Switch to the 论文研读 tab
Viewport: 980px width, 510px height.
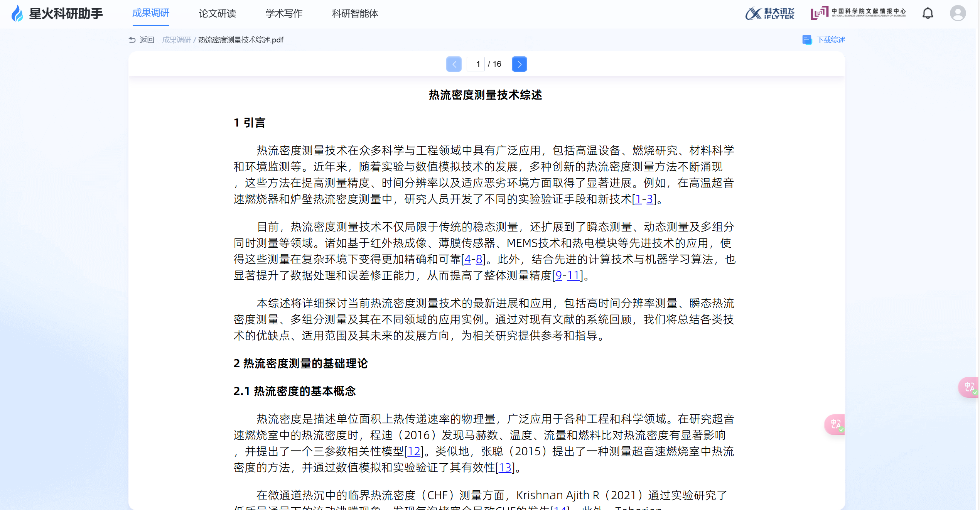[217, 14]
